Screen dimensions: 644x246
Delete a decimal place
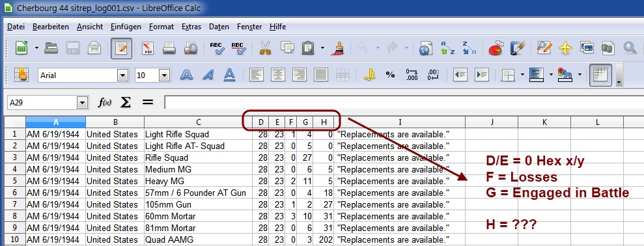click(433, 75)
